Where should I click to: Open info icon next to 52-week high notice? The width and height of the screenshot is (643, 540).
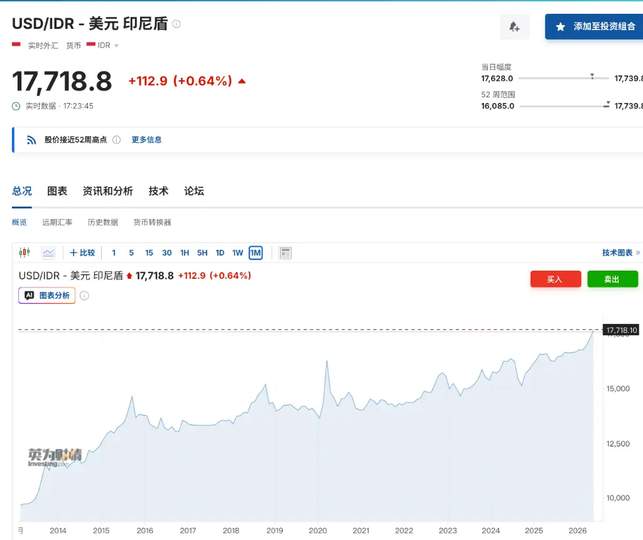[x=116, y=140]
